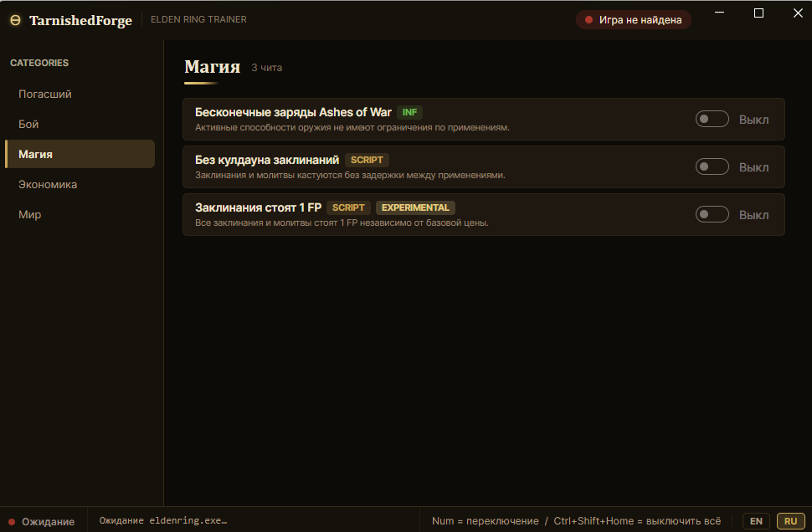Maximize the TarnishedForge window
The height and width of the screenshot is (532, 812).
coord(758,13)
